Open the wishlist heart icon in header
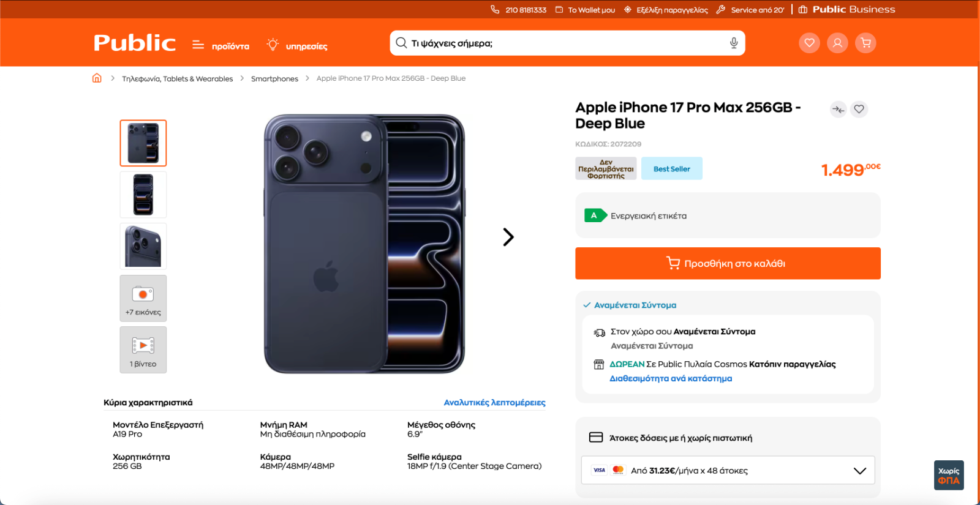This screenshot has height=505, width=980. [x=809, y=43]
